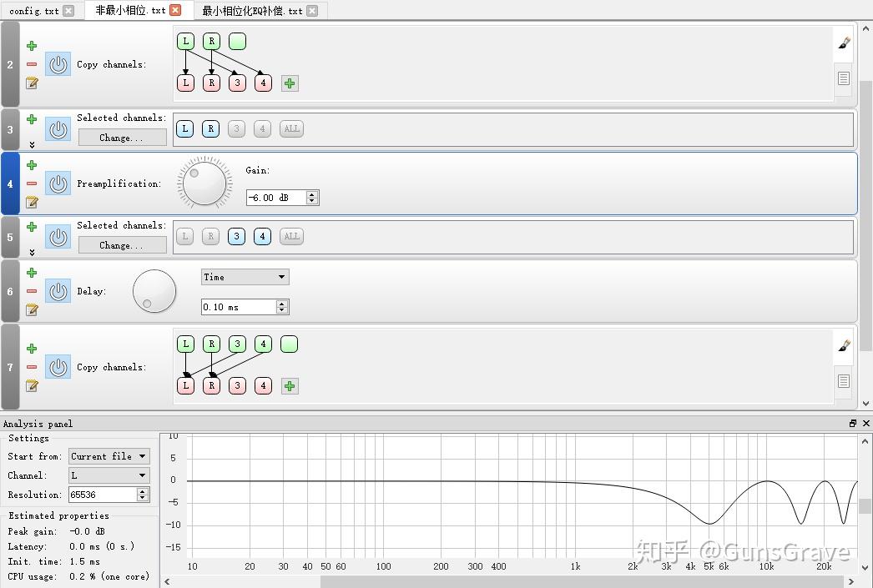Focus the gain field showing -6.00 dB
Viewport: 873px width, 588px height.
(276, 198)
